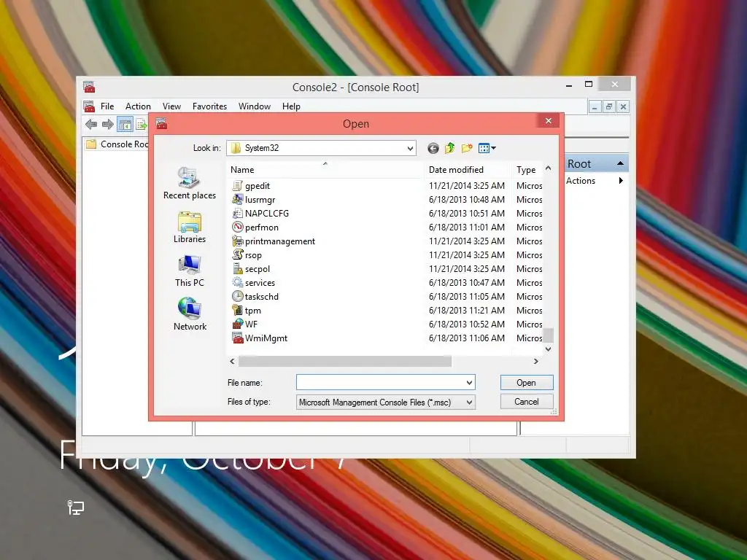Expand the File name dropdown arrow
747x560 pixels.
point(469,382)
